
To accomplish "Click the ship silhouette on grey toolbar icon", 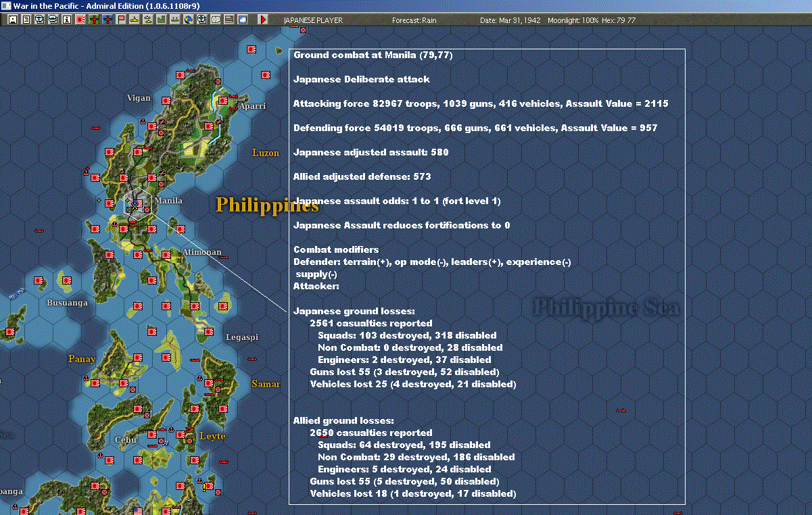I will pos(174,20).
